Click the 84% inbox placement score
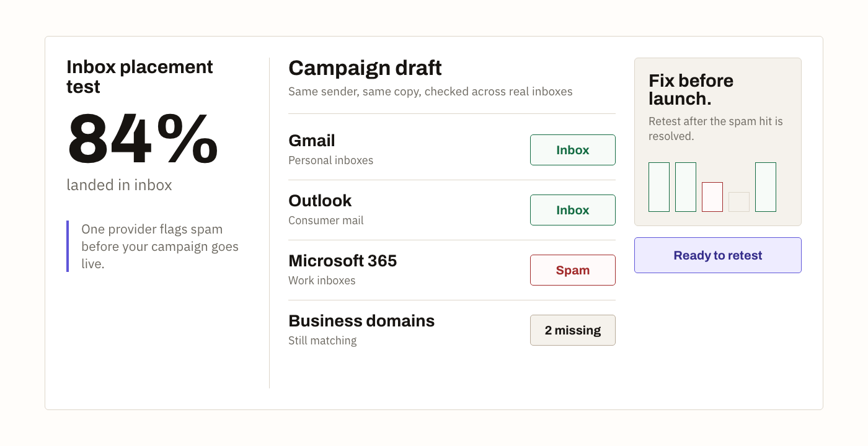 [143, 139]
